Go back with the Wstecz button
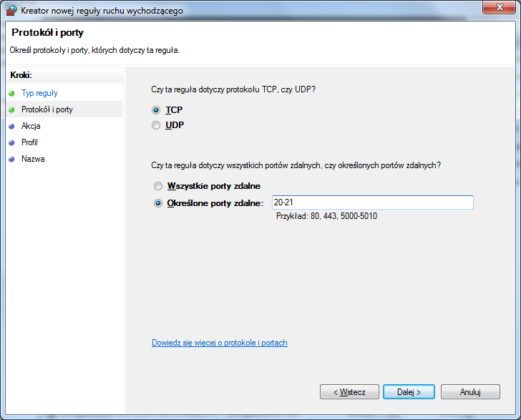Screen dimensions: 521x420 click(x=349, y=392)
